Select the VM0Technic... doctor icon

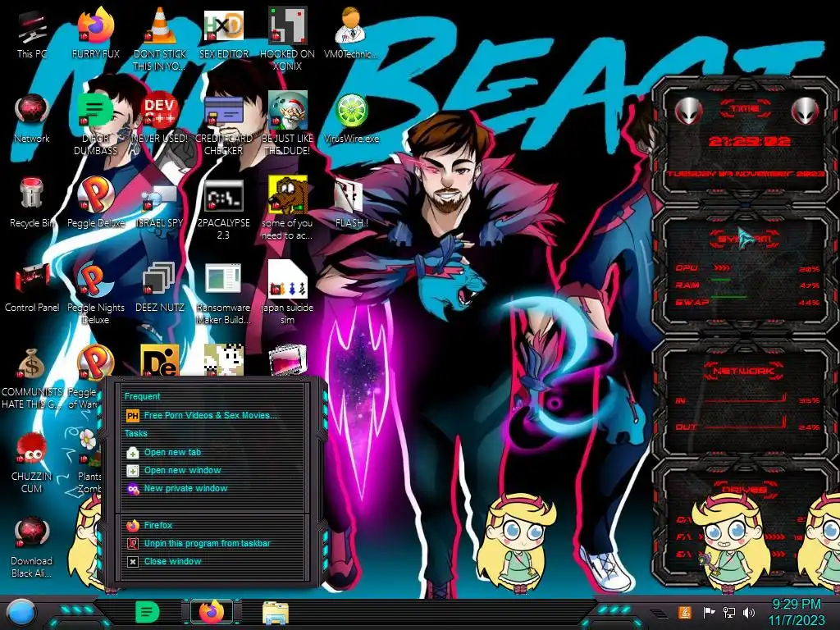tap(351, 33)
